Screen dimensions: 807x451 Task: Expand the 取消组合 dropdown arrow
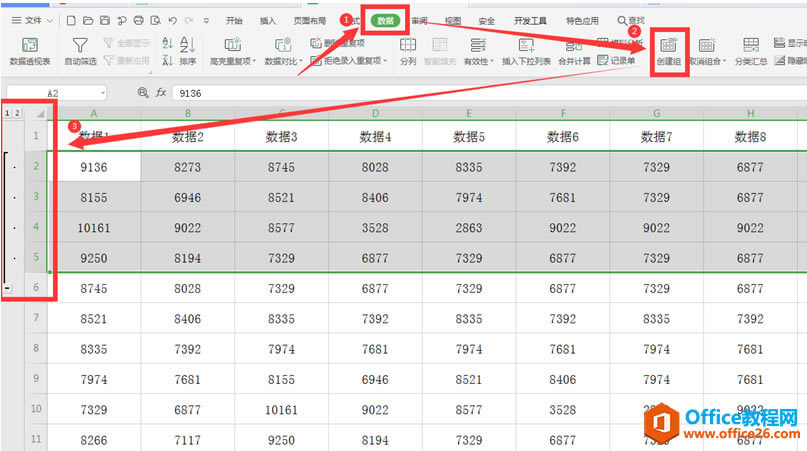click(x=725, y=61)
